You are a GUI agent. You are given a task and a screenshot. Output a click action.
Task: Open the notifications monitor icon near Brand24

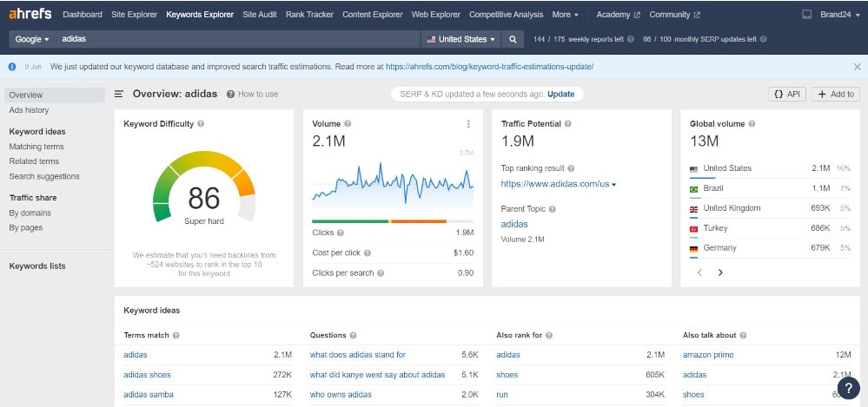tap(807, 15)
